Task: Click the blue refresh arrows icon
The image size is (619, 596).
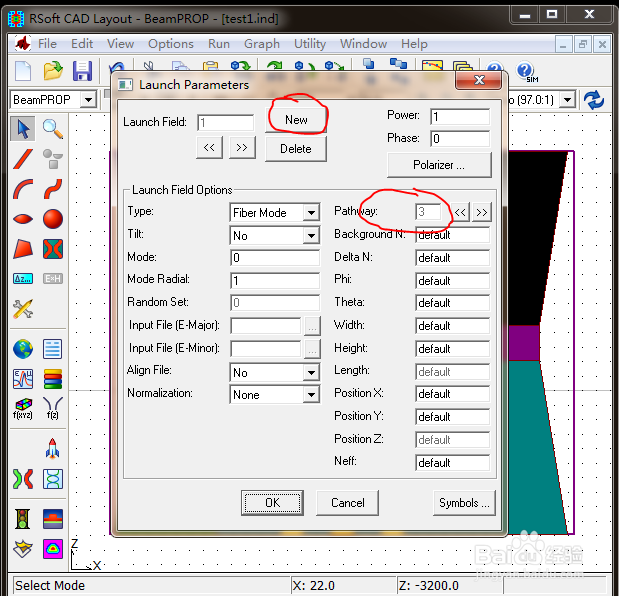Action: (594, 100)
